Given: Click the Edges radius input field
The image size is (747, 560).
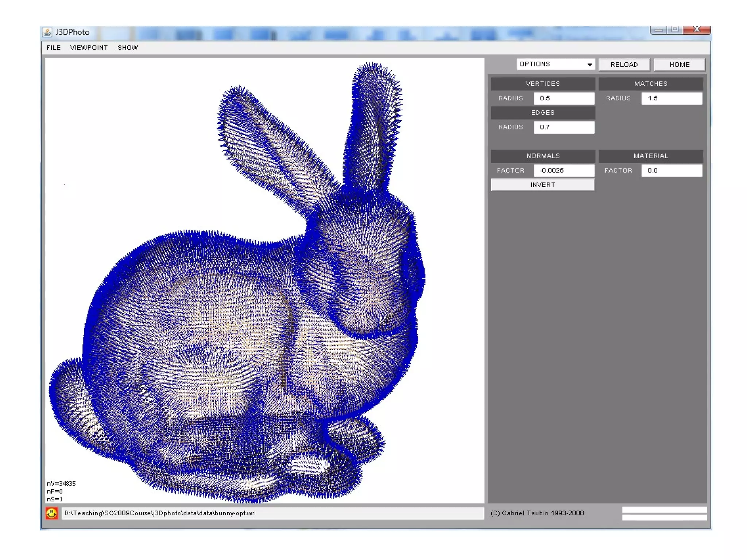Looking at the screenshot, I should pyautogui.click(x=564, y=127).
